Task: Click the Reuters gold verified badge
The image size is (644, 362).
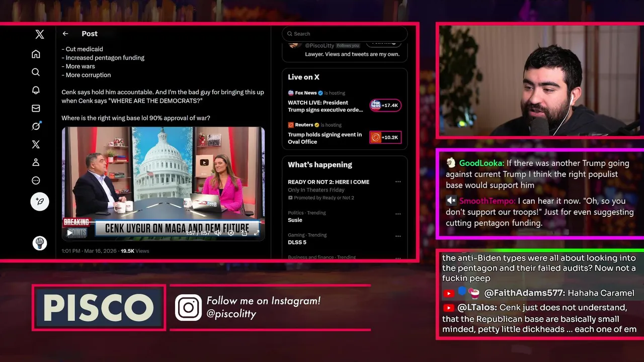Action: coord(316,125)
